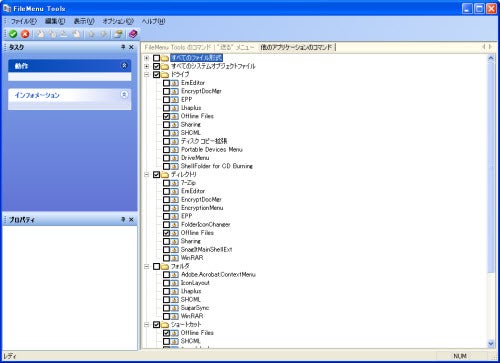Expand the すべてのシステムオブジェクトファイル tree node
The height and width of the screenshot is (363, 500).
146,66
